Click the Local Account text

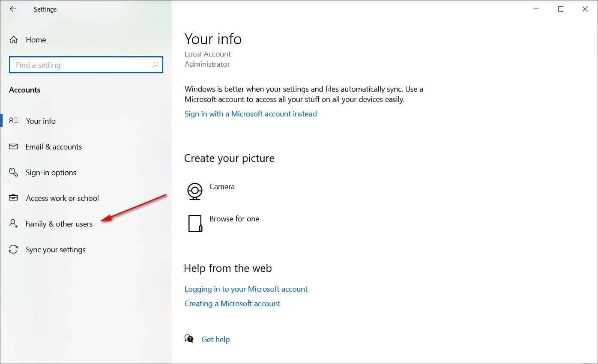(x=208, y=54)
